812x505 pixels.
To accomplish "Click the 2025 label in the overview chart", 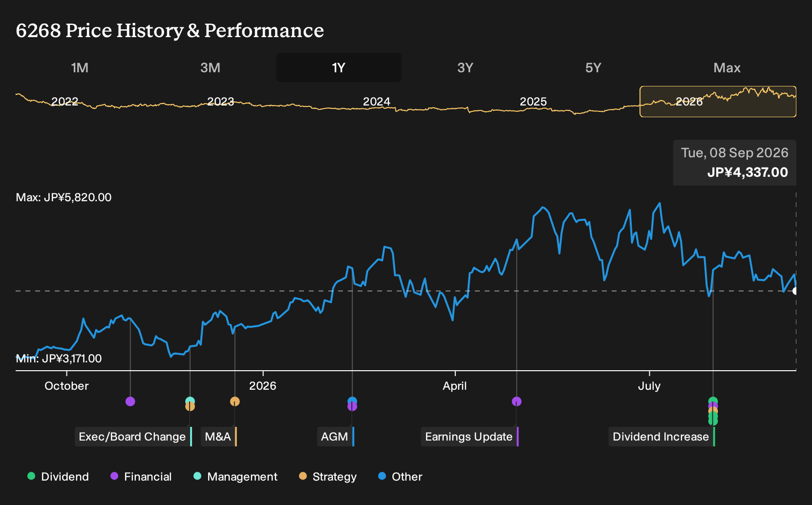I will coord(533,102).
